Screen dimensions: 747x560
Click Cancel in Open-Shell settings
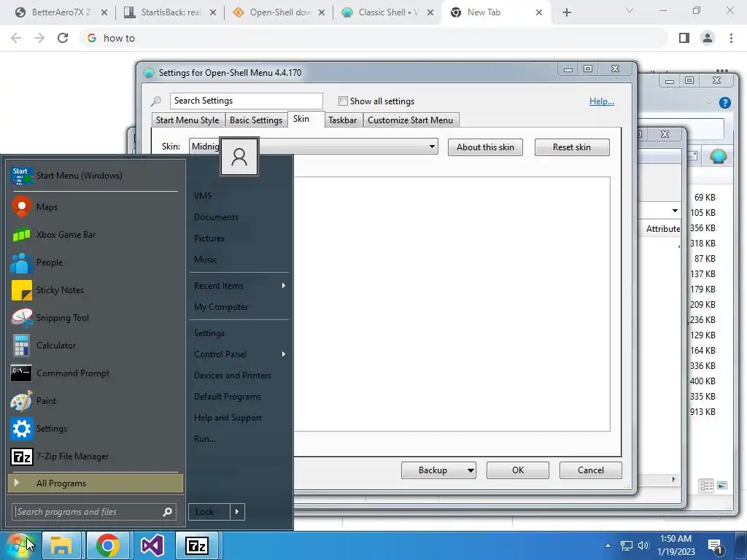[591, 470]
